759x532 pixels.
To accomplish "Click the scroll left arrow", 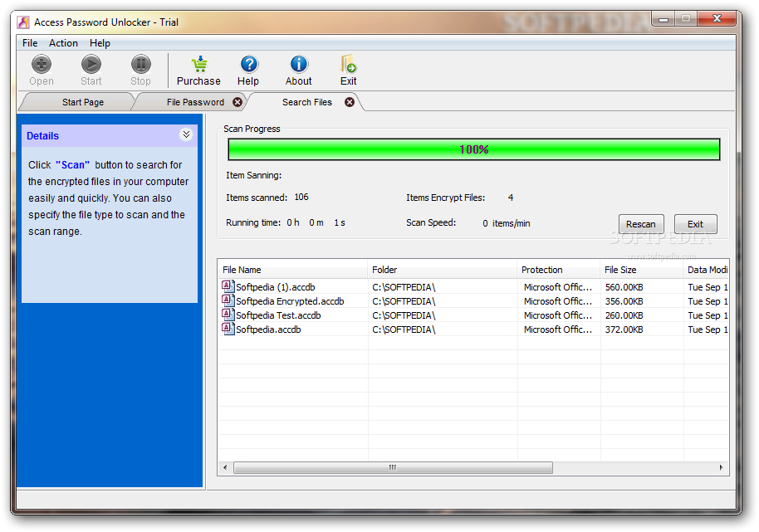I will pyautogui.click(x=225, y=467).
